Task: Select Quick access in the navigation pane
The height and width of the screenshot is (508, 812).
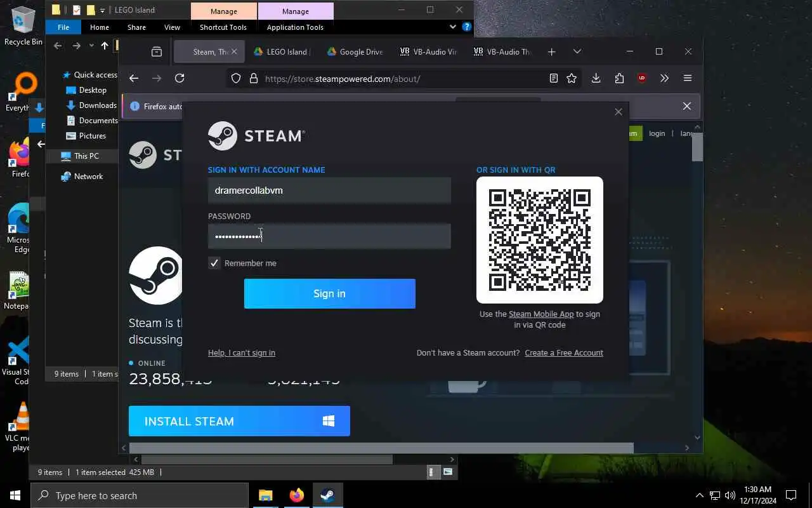Action: (89, 74)
